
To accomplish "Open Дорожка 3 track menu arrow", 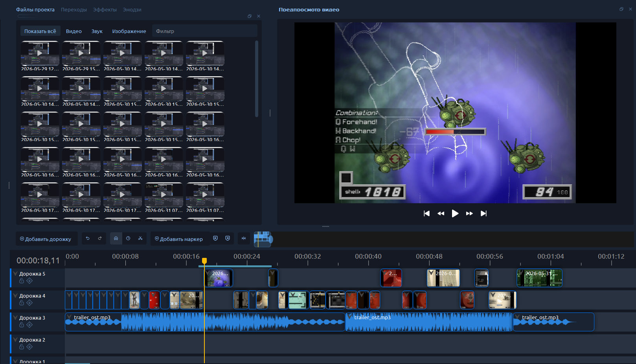I will pyautogui.click(x=15, y=318).
